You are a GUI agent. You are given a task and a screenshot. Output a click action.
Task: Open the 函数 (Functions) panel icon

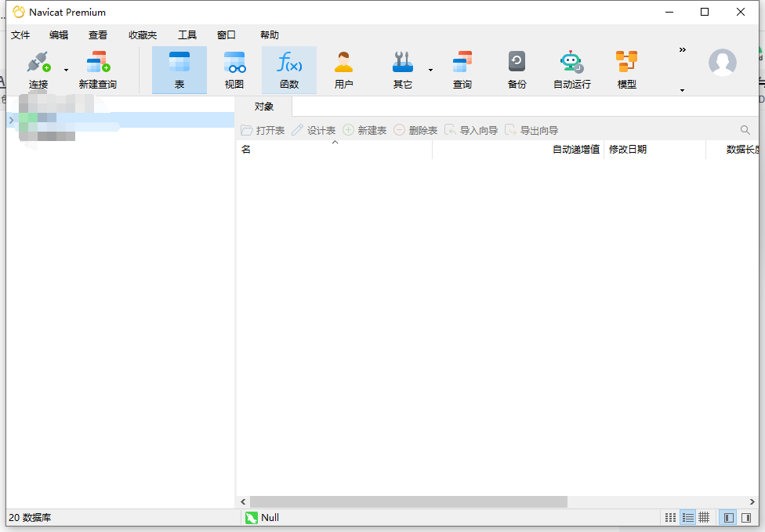[289, 69]
